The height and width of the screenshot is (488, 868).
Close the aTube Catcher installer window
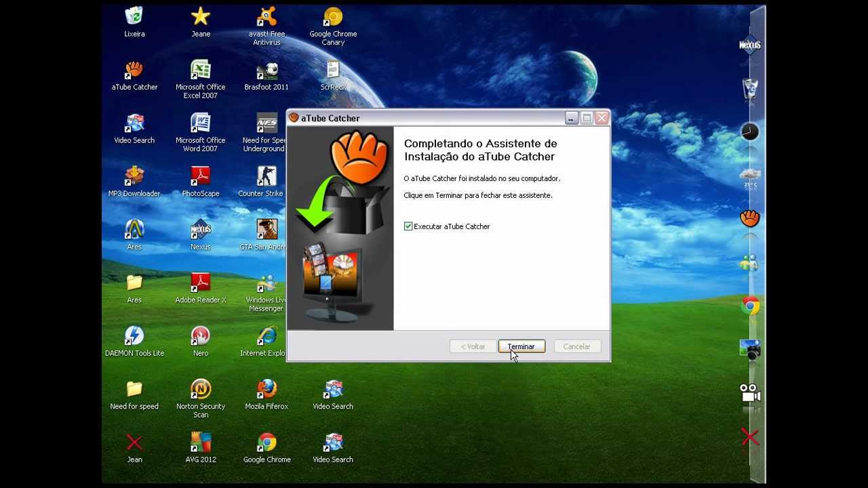click(x=601, y=118)
